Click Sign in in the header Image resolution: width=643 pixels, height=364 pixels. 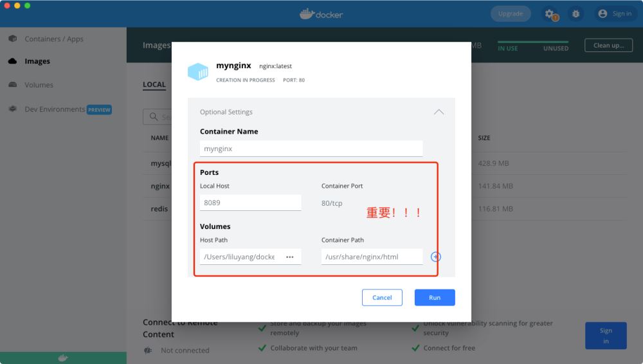(622, 14)
